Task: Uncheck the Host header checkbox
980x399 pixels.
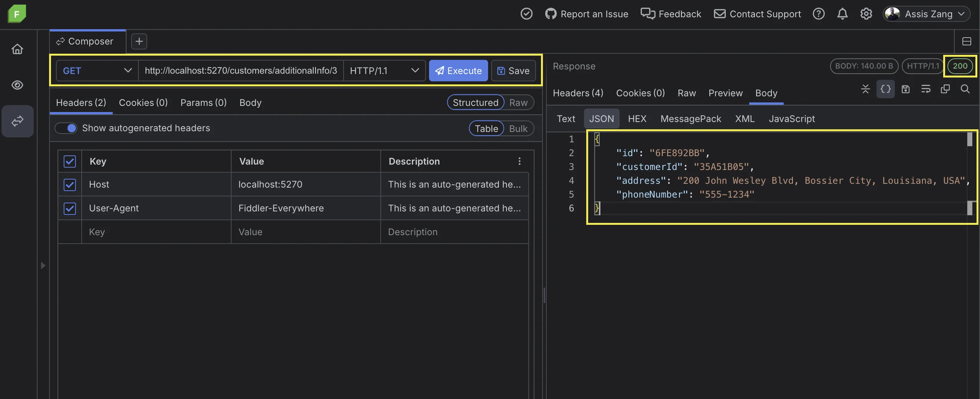Action: 69,185
